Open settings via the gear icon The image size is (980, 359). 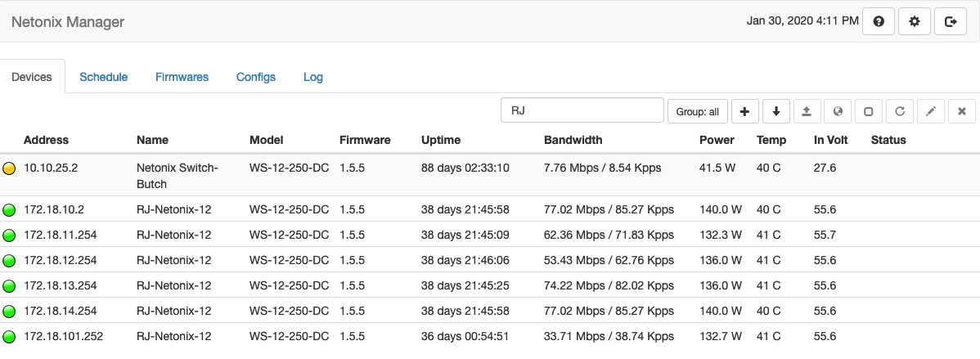[x=915, y=22]
